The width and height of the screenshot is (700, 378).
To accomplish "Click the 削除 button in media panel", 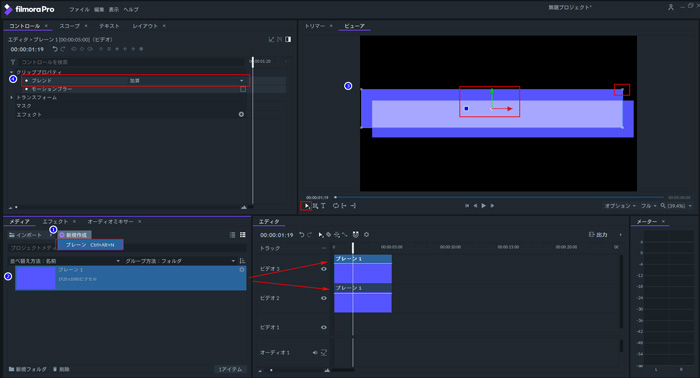I will [61, 370].
